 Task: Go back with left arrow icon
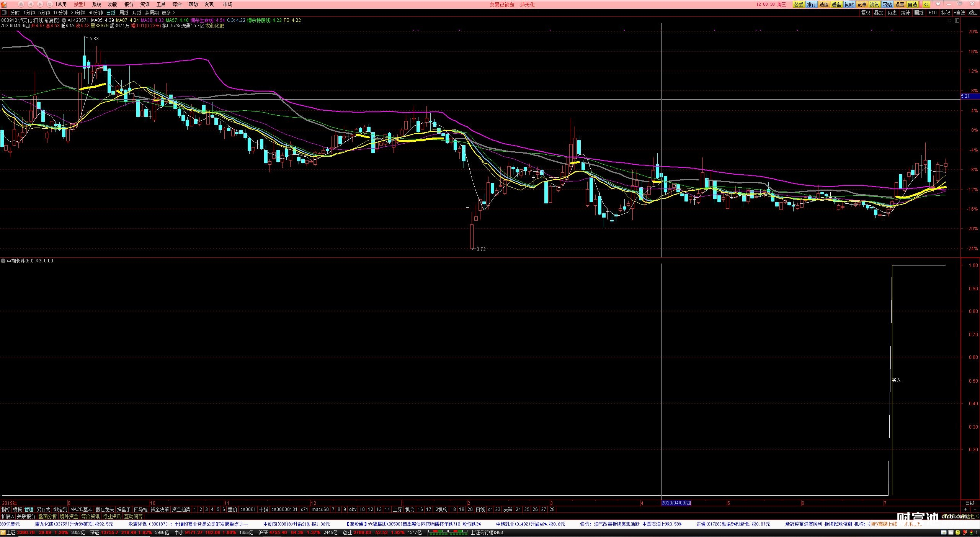click(31, 4)
